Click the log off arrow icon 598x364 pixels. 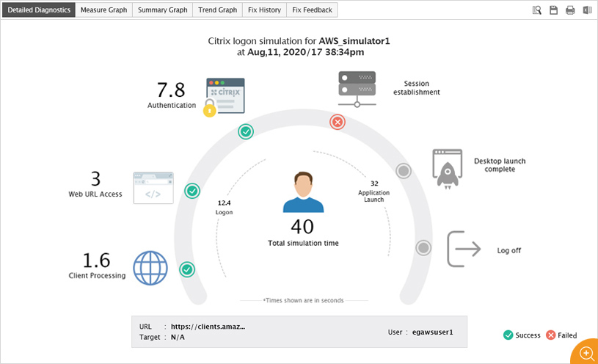click(x=464, y=249)
